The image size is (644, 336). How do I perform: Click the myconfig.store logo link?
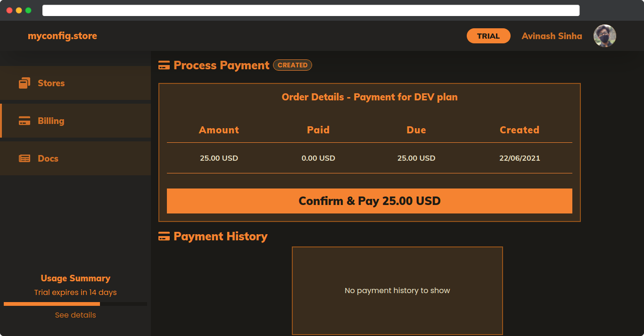[x=62, y=36]
